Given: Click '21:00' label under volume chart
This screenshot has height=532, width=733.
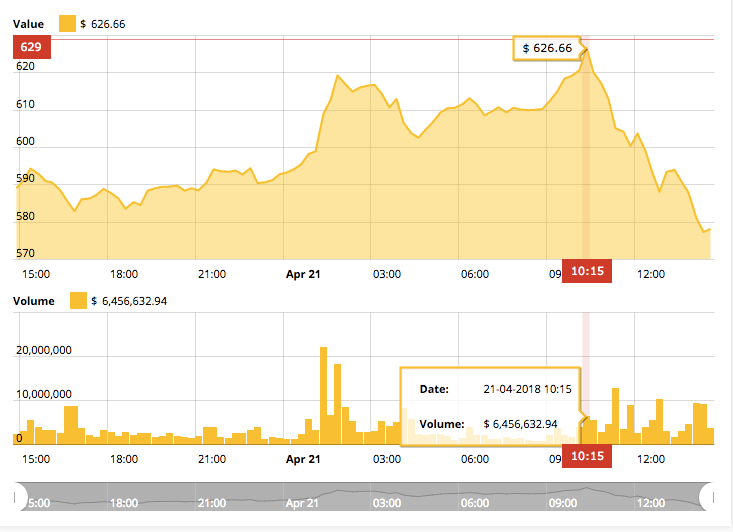Looking at the screenshot, I should [x=212, y=459].
